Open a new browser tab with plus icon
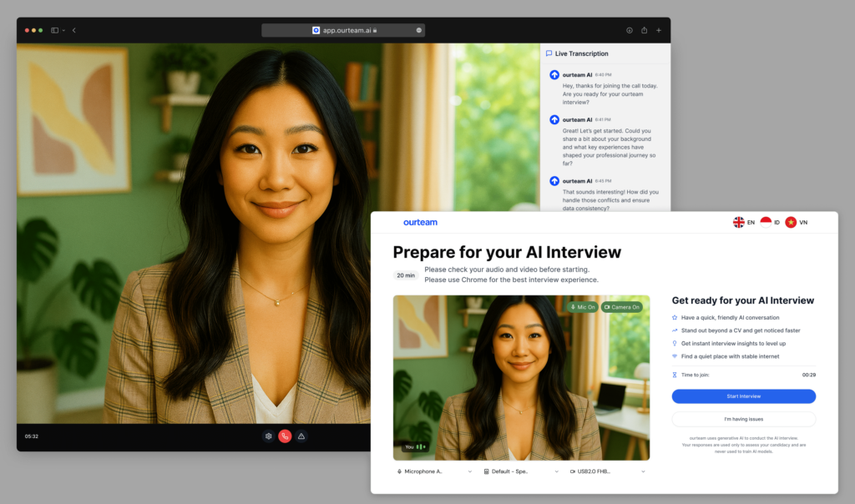Screen dimensions: 855x504 659,30
